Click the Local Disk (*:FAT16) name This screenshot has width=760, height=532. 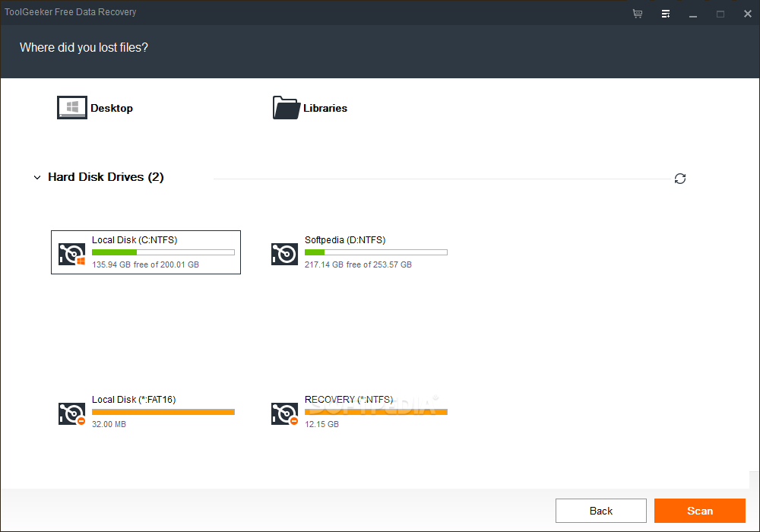134,400
